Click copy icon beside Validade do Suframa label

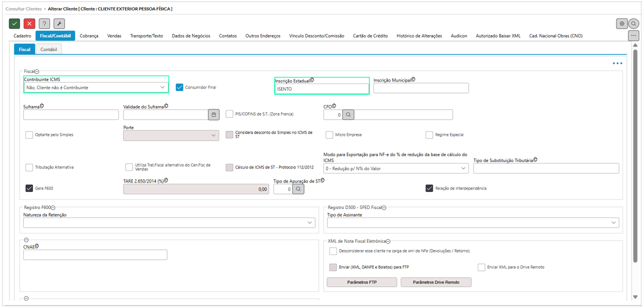click(166, 106)
